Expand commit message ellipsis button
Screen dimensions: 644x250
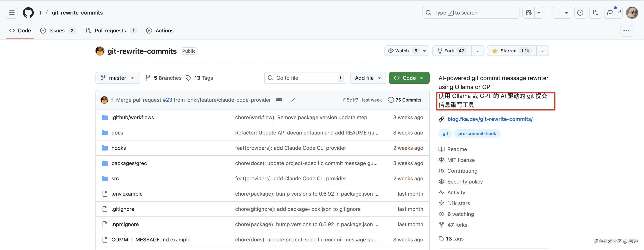tap(279, 100)
